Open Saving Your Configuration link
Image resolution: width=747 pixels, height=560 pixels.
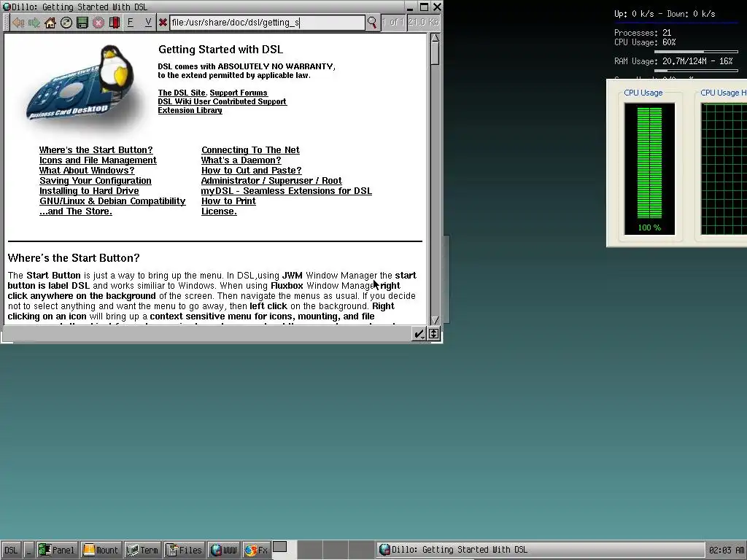point(96,181)
